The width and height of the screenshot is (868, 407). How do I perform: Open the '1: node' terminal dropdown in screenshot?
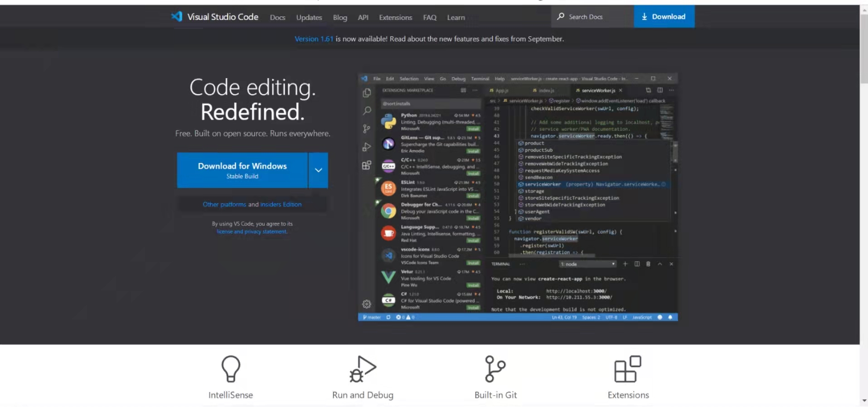(588, 264)
